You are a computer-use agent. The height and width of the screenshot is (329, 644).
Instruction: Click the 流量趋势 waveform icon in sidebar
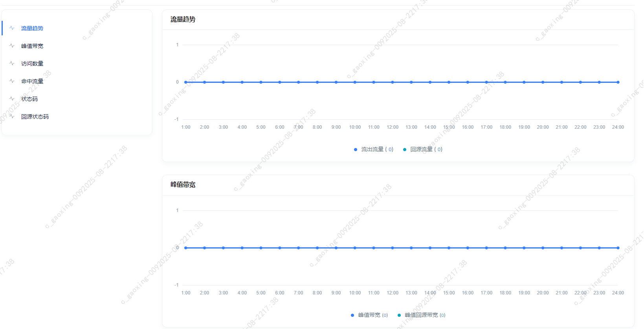12,28
